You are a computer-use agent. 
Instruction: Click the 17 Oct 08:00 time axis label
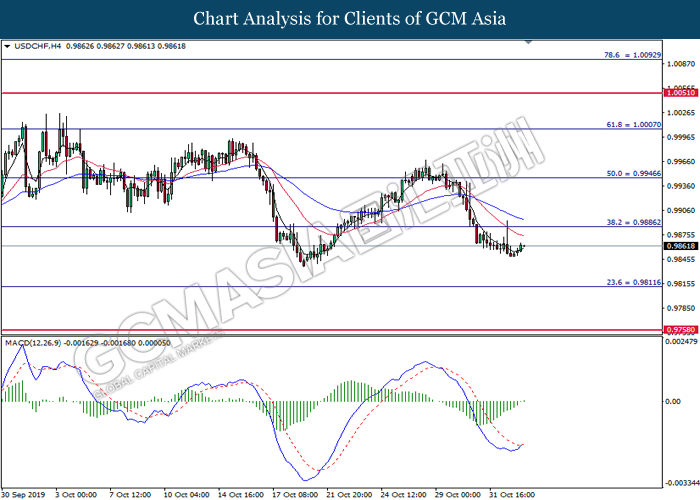297,493
